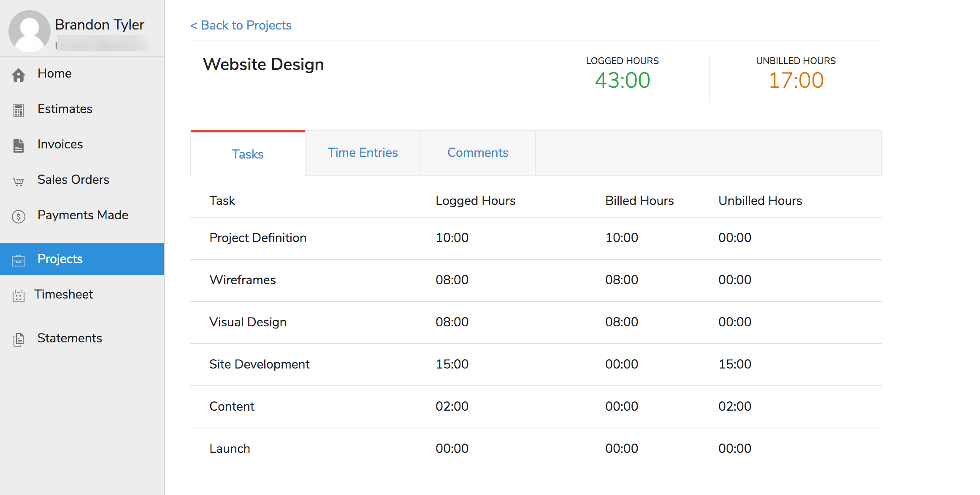This screenshot has height=495, width=980.
Task: Open the Comments tab
Action: pos(477,153)
